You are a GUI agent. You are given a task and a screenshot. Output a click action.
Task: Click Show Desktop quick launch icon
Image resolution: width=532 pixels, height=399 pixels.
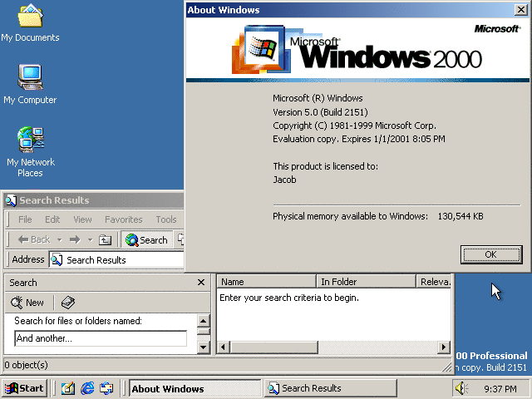pyautogui.click(x=68, y=388)
